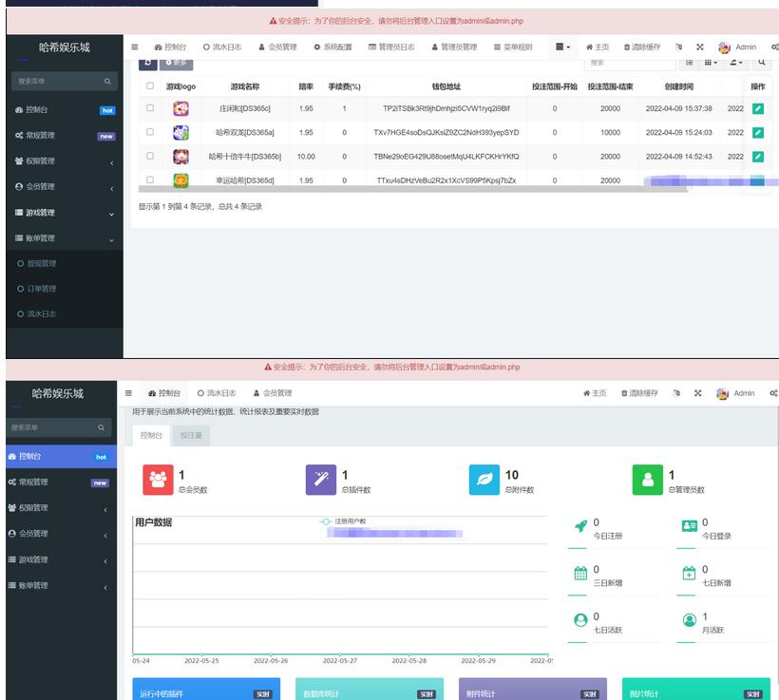
Task: Click the red 总会员数 members icon
Action: [158, 481]
